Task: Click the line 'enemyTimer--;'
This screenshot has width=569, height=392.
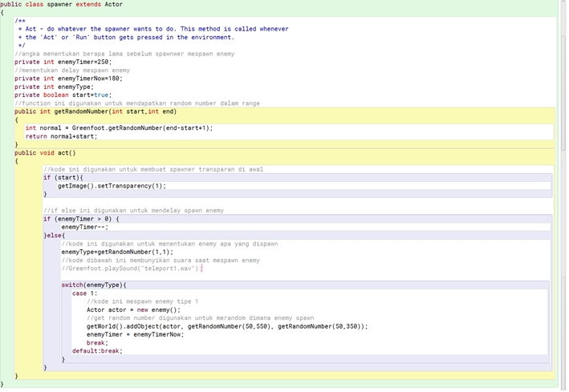Action: (85, 227)
